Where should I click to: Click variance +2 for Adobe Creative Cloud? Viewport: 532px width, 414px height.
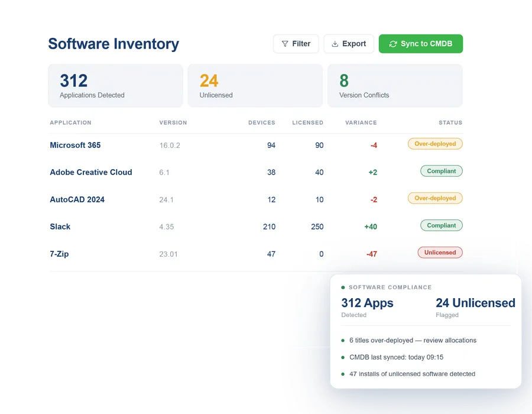pos(372,172)
